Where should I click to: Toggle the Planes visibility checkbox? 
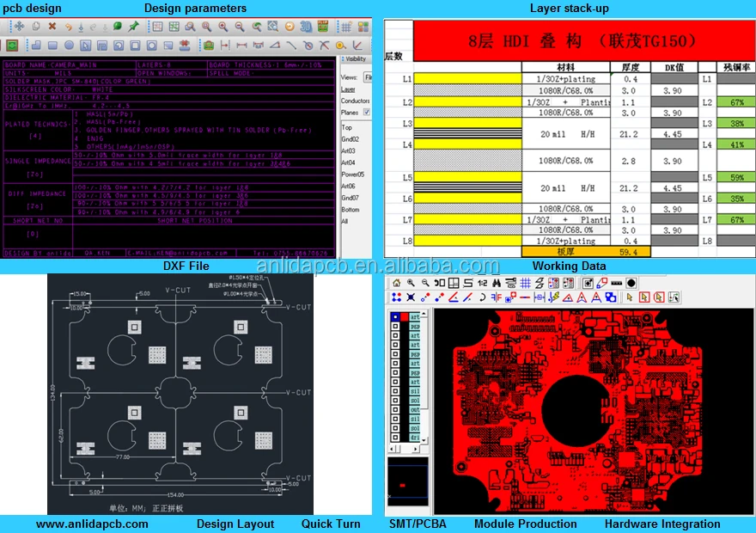(368, 112)
